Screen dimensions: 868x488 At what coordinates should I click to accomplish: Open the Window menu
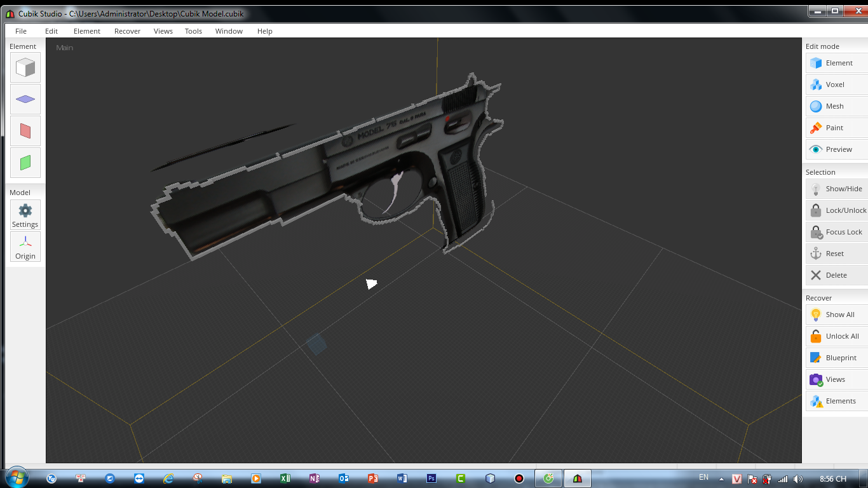[x=229, y=31]
